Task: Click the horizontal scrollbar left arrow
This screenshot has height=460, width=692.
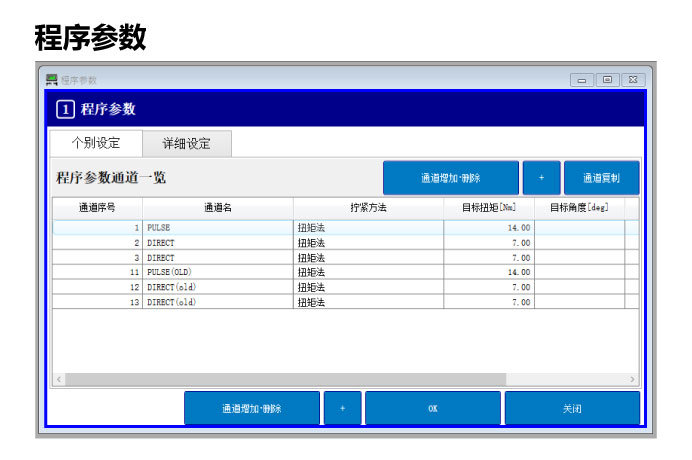Action: [59, 379]
